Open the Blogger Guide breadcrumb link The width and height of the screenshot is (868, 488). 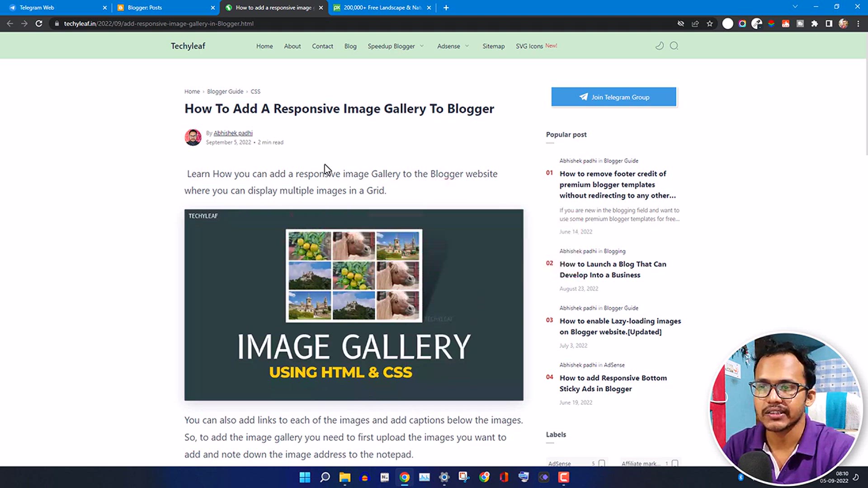[x=225, y=91]
